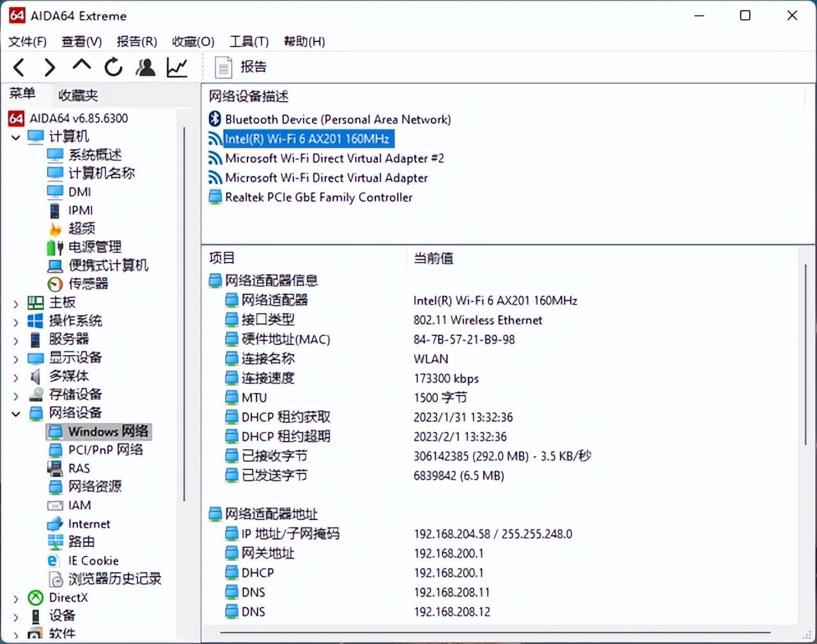Switch to the 菜单 tab
817x644 pixels.
click(x=23, y=93)
